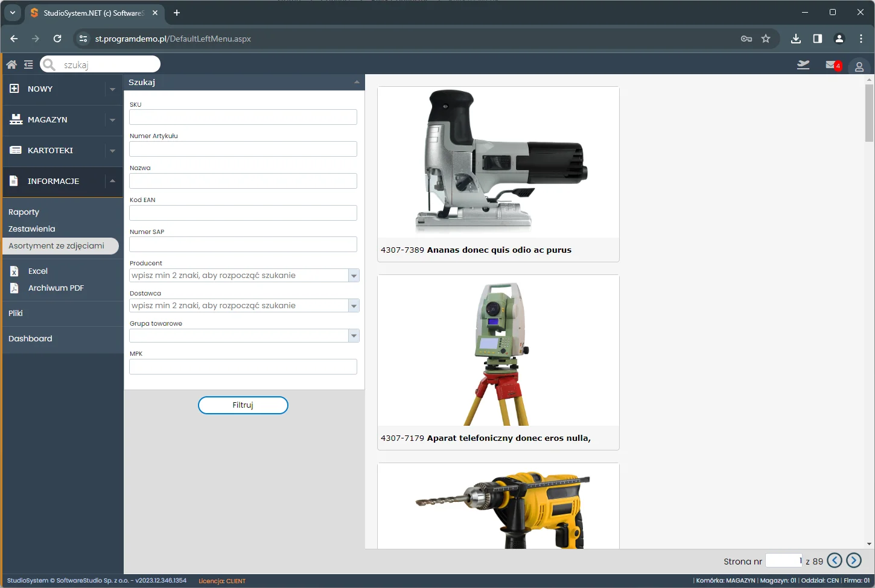Expand the NOWY menu arrow
875x588 pixels.
click(x=112, y=89)
